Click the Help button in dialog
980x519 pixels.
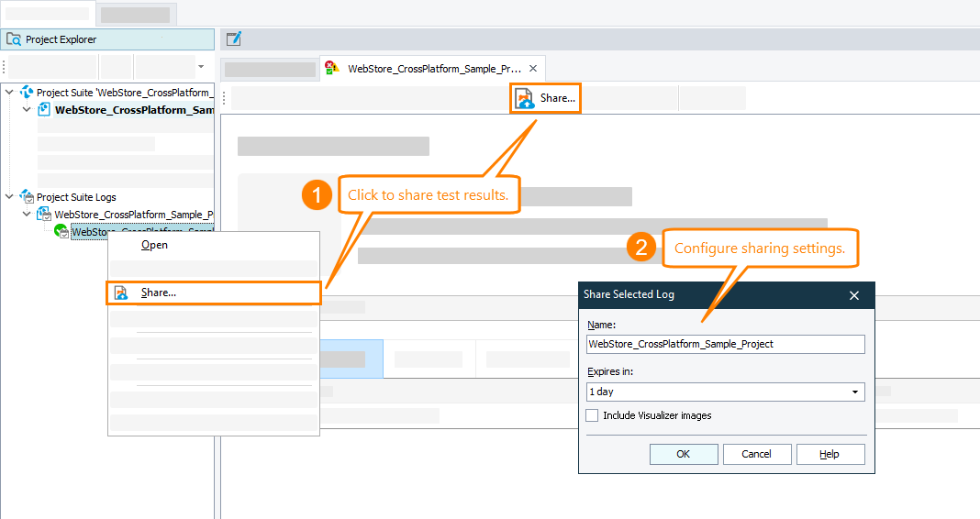[x=830, y=454]
